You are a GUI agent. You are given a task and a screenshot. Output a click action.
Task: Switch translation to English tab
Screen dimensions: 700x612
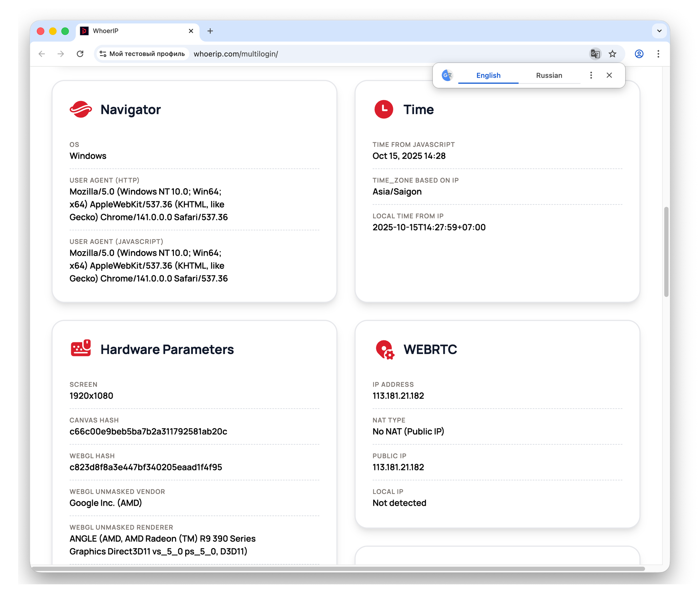(488, 76)
